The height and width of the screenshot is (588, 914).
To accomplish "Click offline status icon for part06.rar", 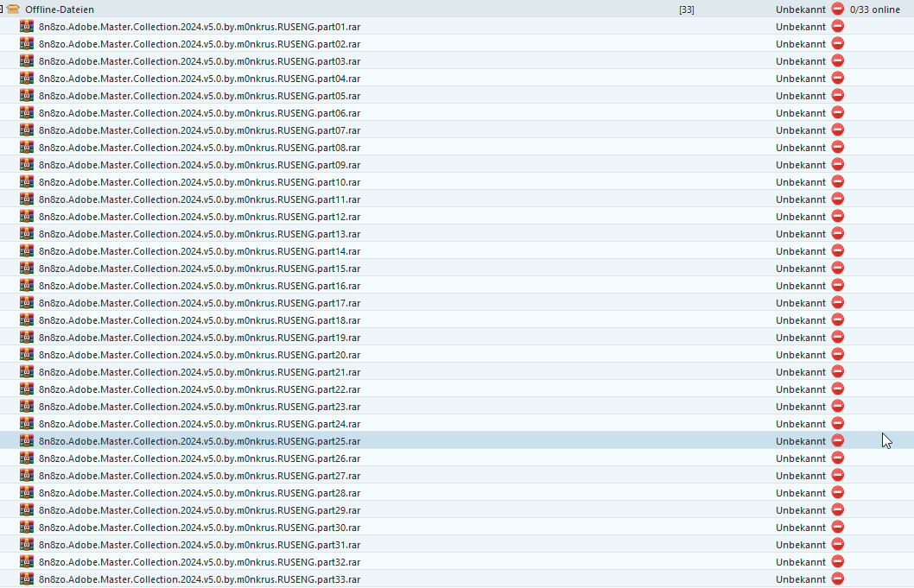I will pyautogui.click(x=838, y=112).
